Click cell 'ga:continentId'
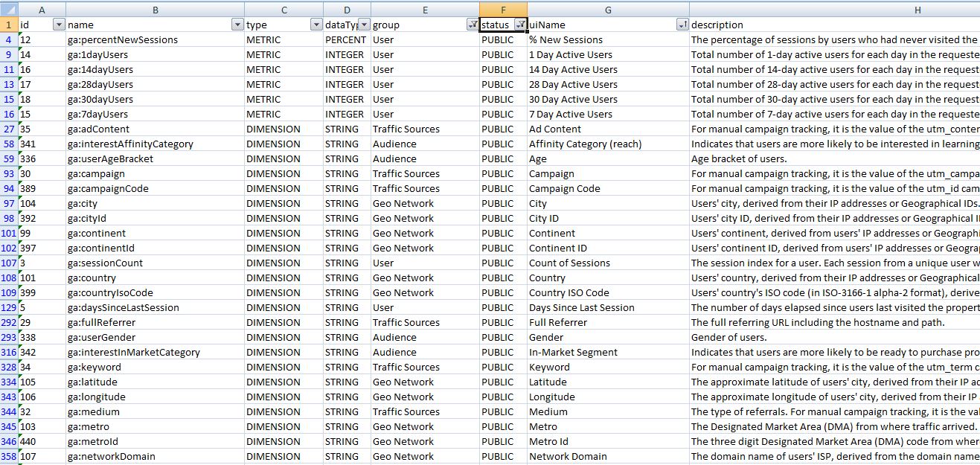Screen dimensions: 980x465 [x=155, y=248]
